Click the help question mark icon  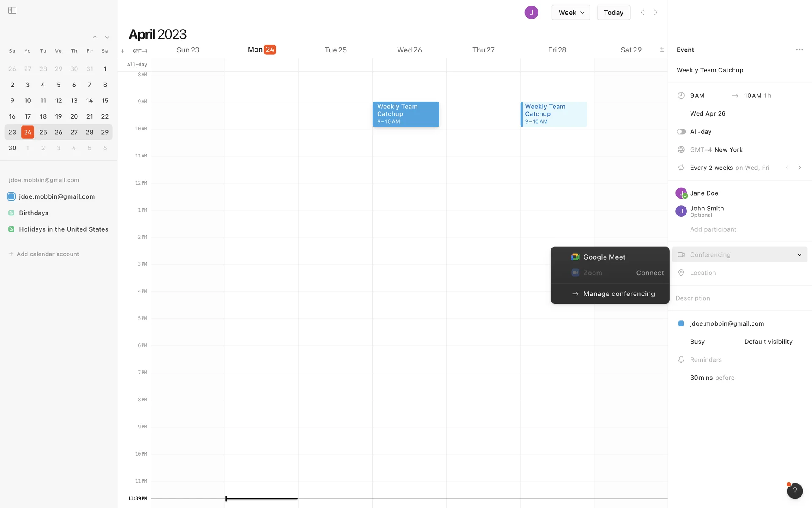pyautogui.click(x=795, y=491)
